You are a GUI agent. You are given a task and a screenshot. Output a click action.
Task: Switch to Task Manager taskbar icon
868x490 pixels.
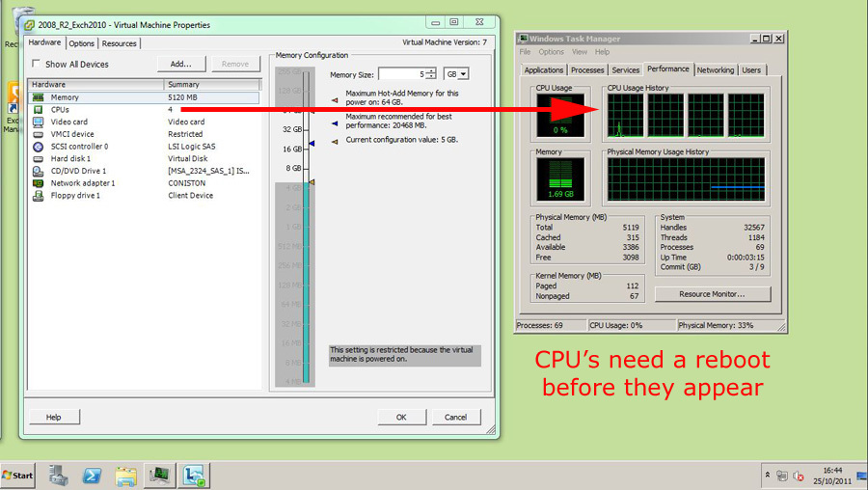(x=160, y=476)
